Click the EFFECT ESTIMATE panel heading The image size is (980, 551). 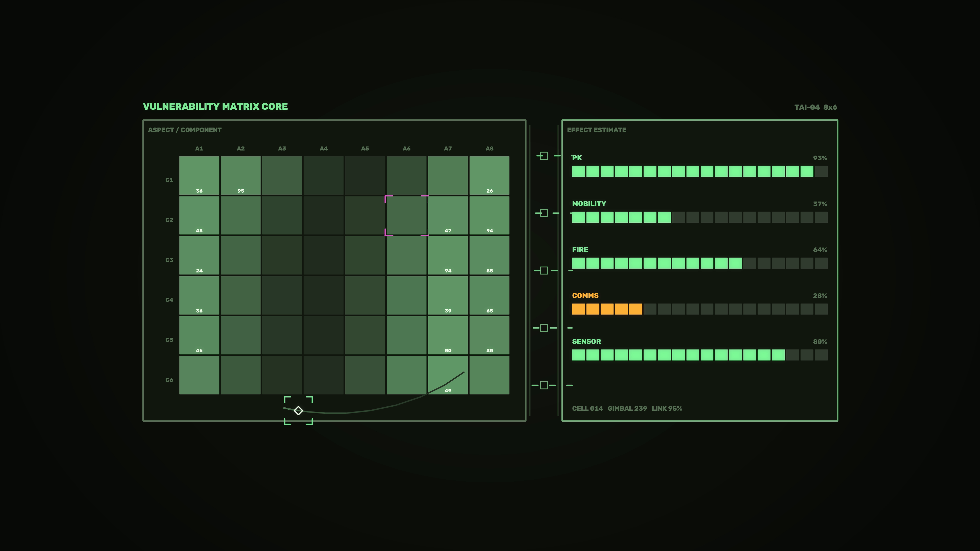click(x=596, y=130)
